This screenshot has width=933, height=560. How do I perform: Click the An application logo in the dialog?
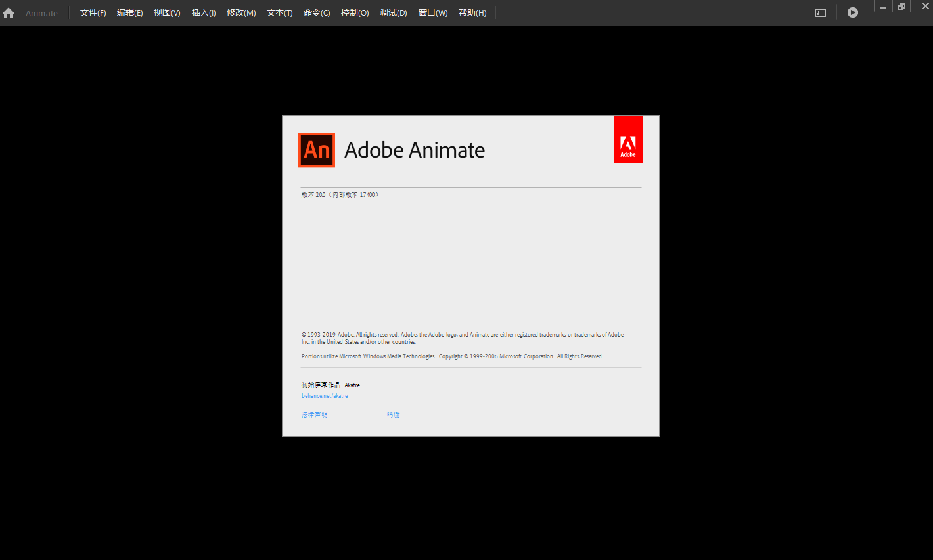tap(316, 150)
